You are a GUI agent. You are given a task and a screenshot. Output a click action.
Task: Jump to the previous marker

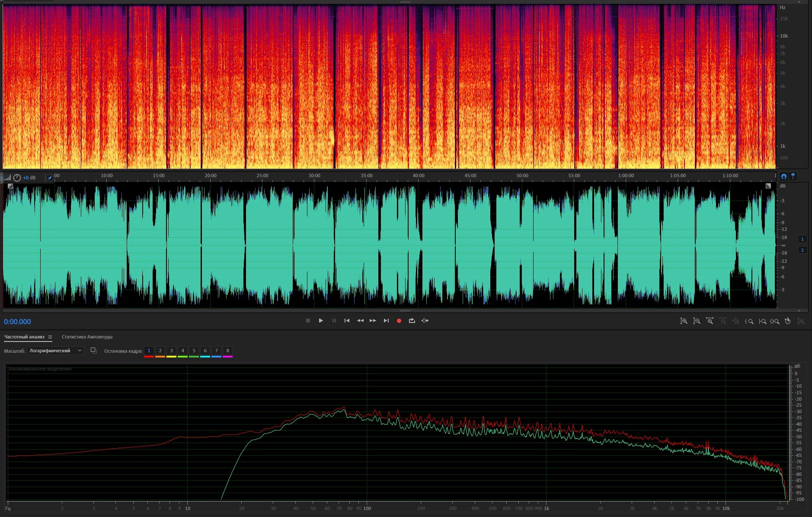347,321
